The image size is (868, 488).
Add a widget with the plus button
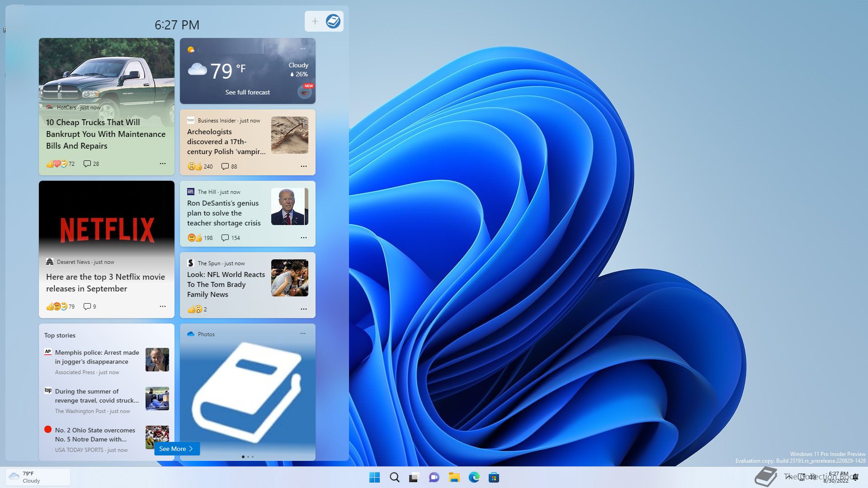pyautogui.click(x=315, y=21)
